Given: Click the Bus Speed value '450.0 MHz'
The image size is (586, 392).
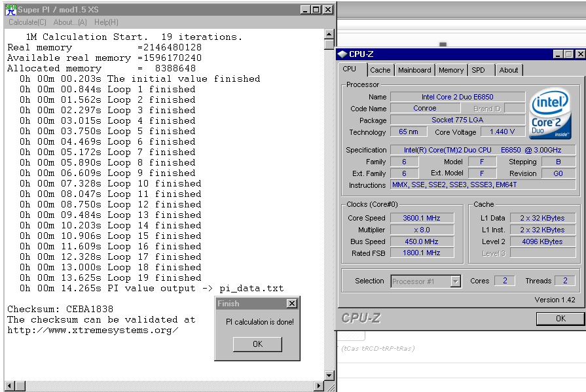Looking at the screenshot, I should click(422, 241).
